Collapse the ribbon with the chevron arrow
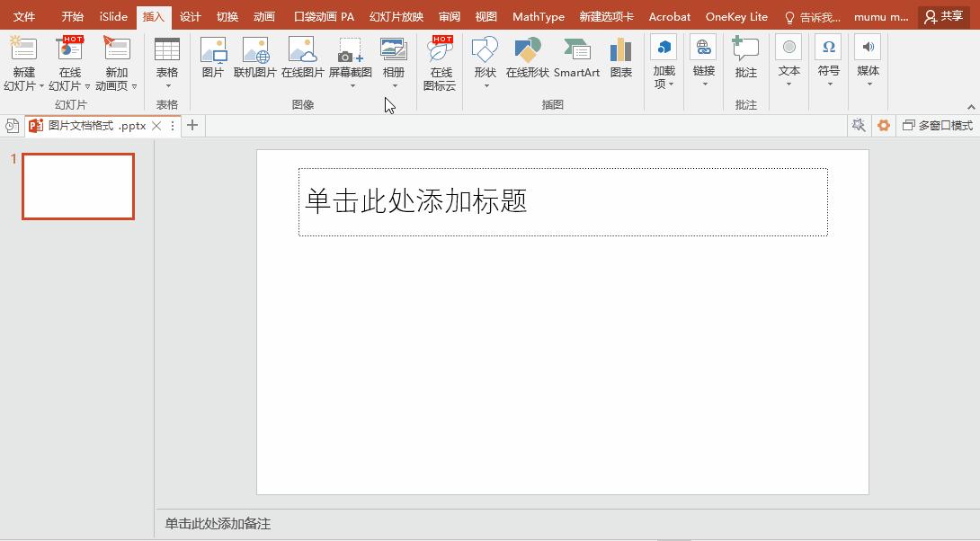The width and height of the screenshot is (980, 541). point(971,106)
